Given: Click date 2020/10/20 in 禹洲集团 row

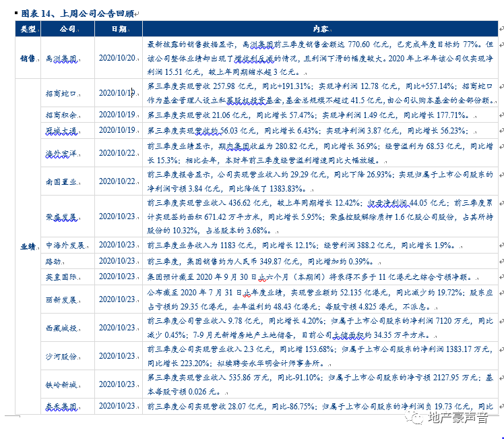Looking at the screenshot, I should (x=117, y=58).
